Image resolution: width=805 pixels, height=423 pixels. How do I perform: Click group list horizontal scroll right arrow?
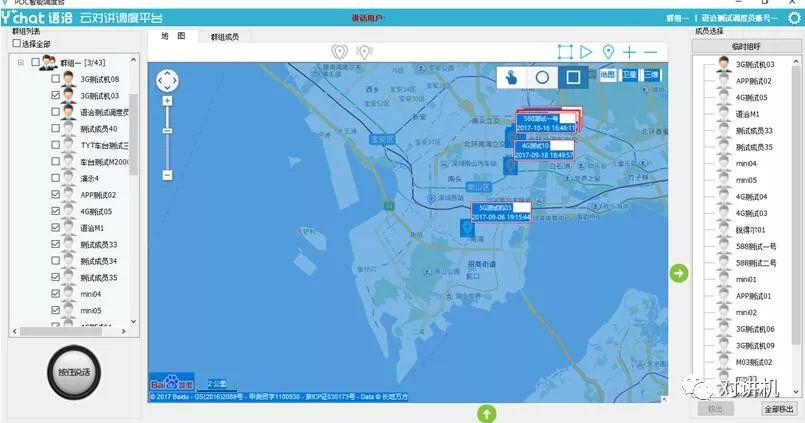(123, 332)
